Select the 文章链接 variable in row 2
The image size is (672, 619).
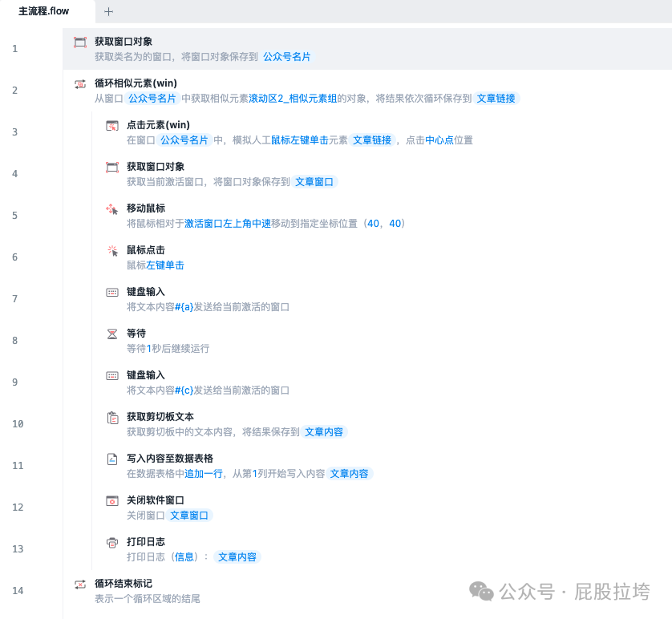496,99
